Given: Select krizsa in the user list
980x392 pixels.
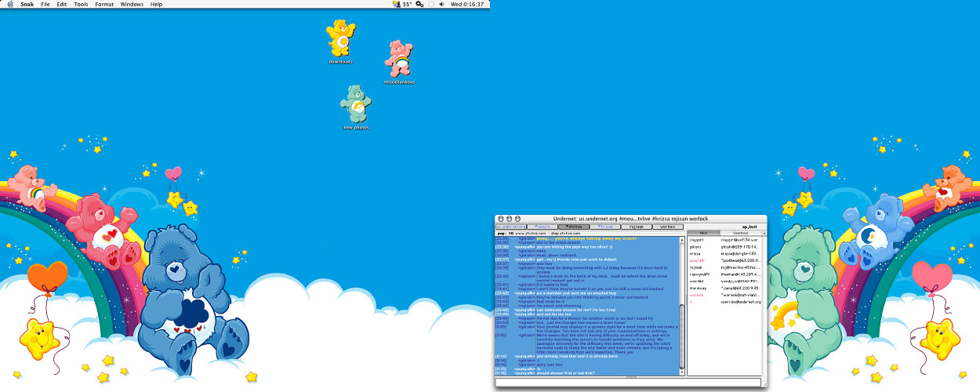Looking at the screenshot, I should coord(695,254).
